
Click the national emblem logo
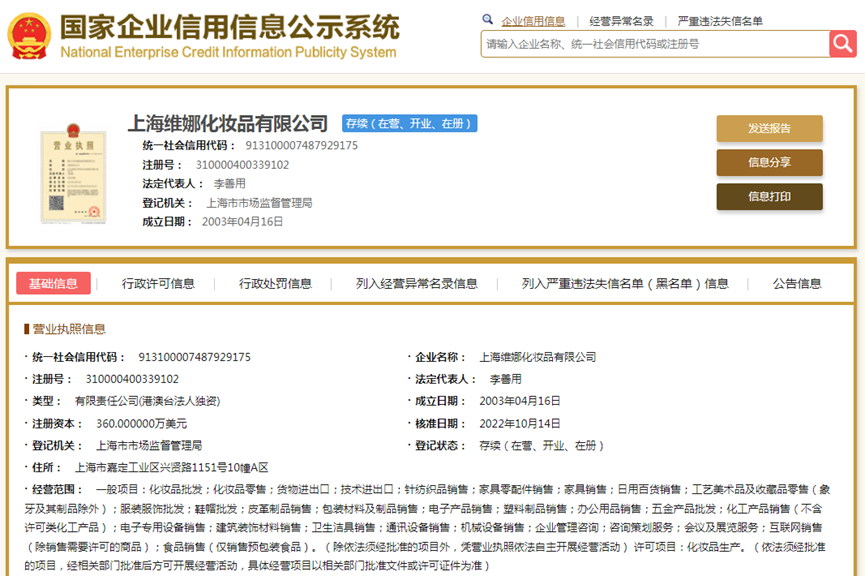[x=29, y=36]
